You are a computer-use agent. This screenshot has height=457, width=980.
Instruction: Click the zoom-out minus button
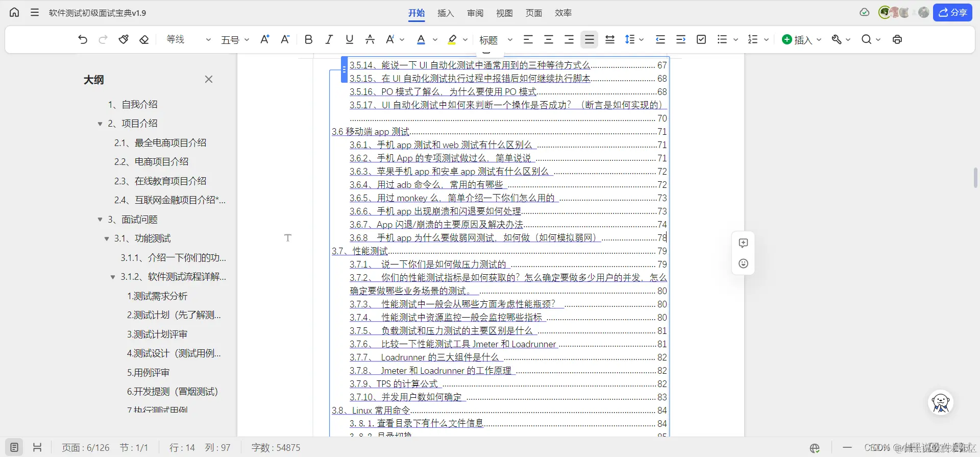pyautogui.click(x=847, y=448)
